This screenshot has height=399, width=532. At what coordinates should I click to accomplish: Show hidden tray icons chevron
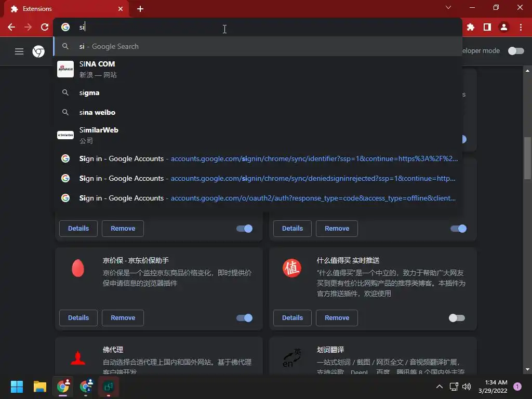440,387
